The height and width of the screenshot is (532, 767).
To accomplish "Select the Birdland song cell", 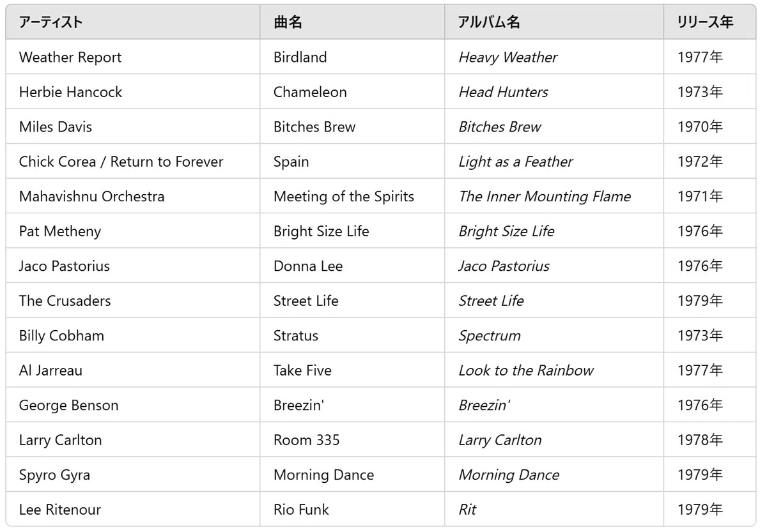I will click(352, 57).
